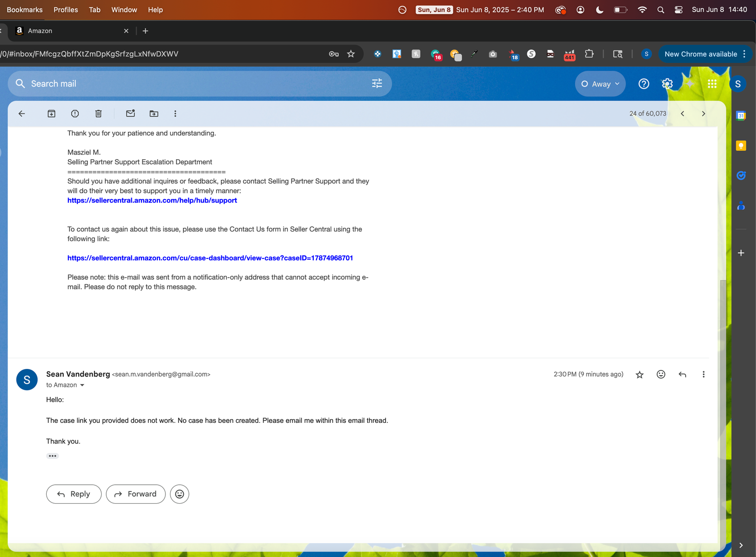Bookmark this page with star icon
Screen dimensions: 756x557
351,54
